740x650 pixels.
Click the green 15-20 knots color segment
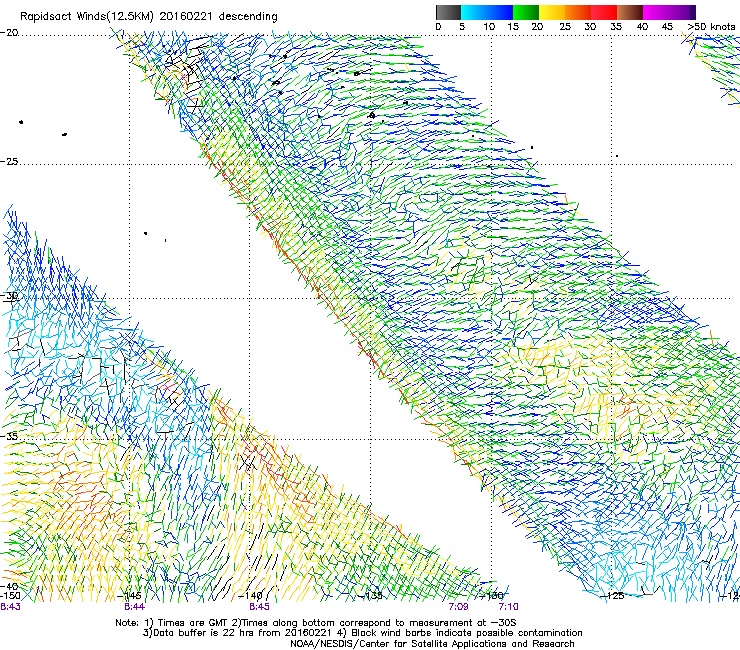click(526, 12)
